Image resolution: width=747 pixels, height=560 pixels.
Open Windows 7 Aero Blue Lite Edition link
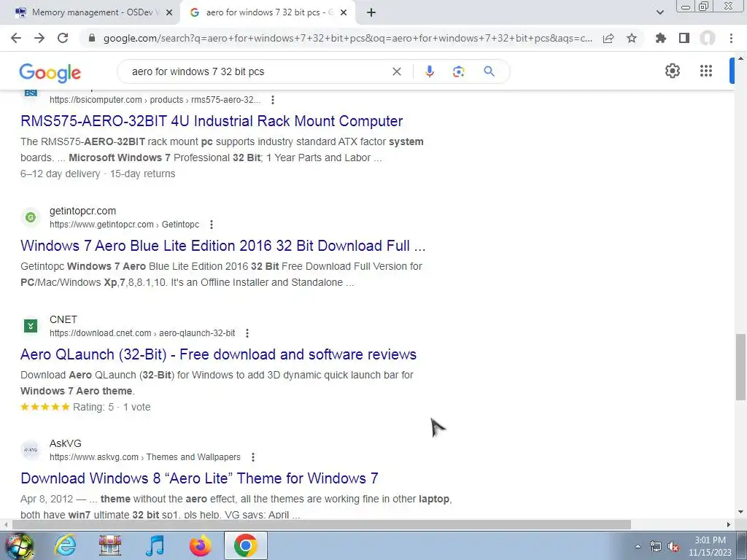(223, 246)
